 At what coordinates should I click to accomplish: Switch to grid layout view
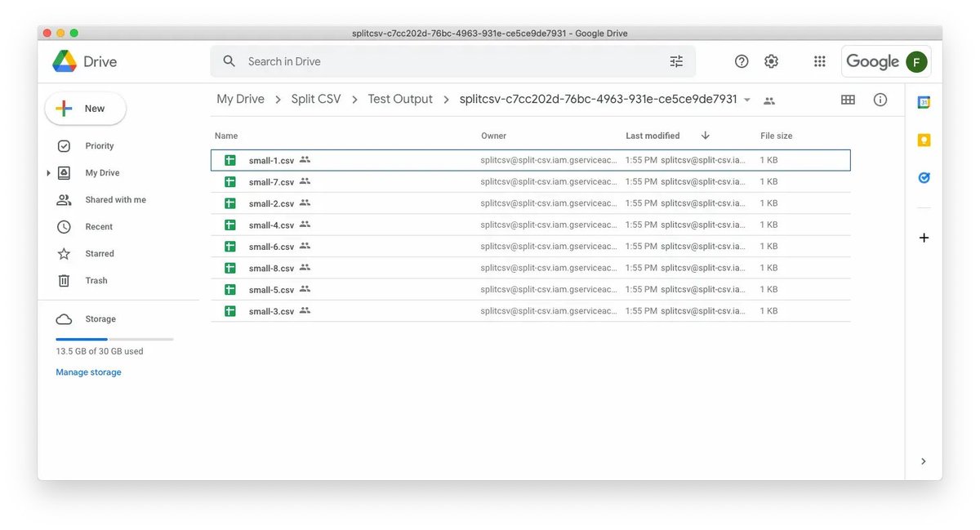tap(848, 100)
